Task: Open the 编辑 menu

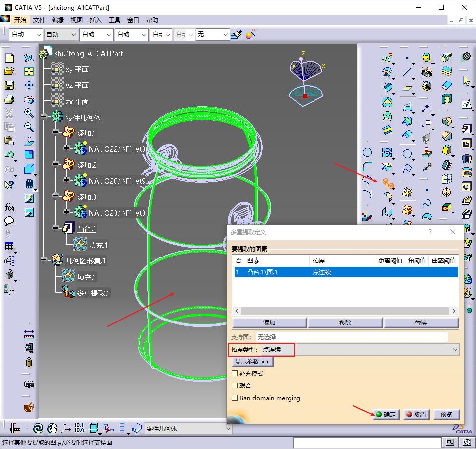Action: pyautogui.click(x=58, y=20)
